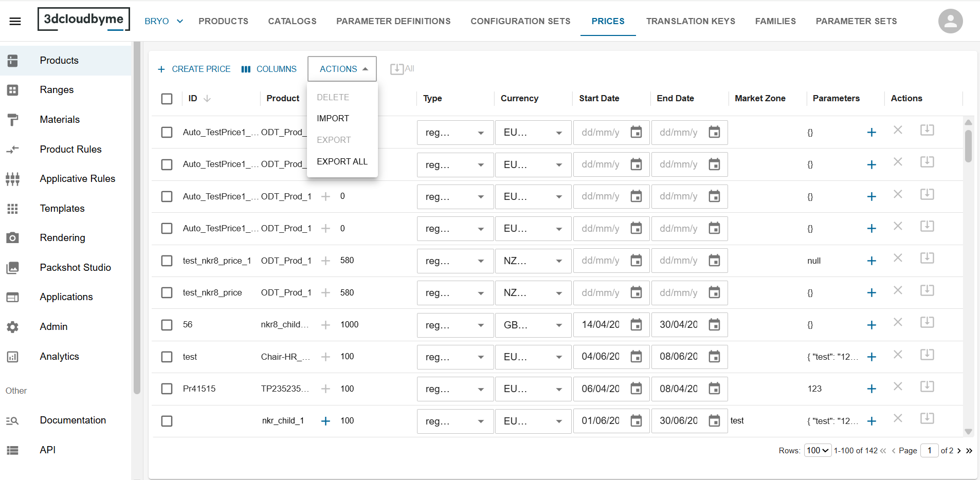The image size is (980, 480).
Task: Switch to the TRANSLATION KEYS tab
Action: click(x=691, y=21)
